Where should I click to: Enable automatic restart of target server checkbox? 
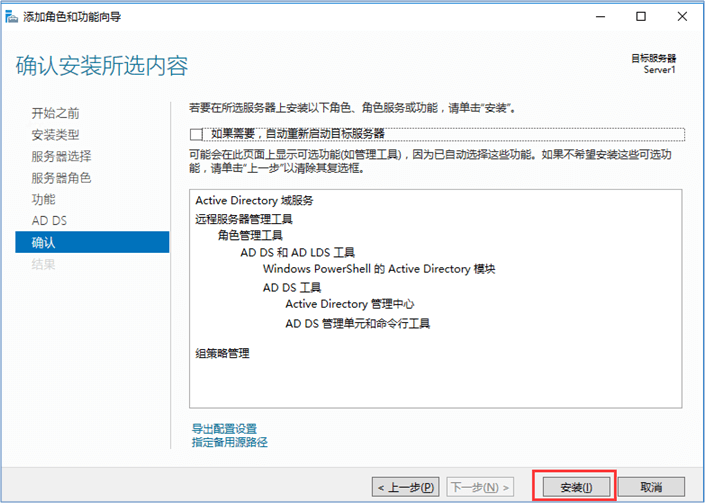[x=196, y=134]
